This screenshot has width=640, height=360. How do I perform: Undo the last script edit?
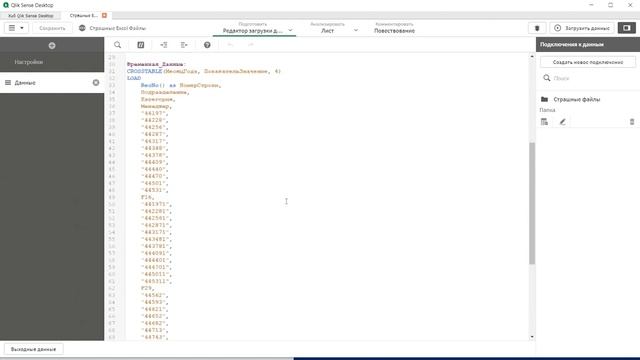[230, 45]
